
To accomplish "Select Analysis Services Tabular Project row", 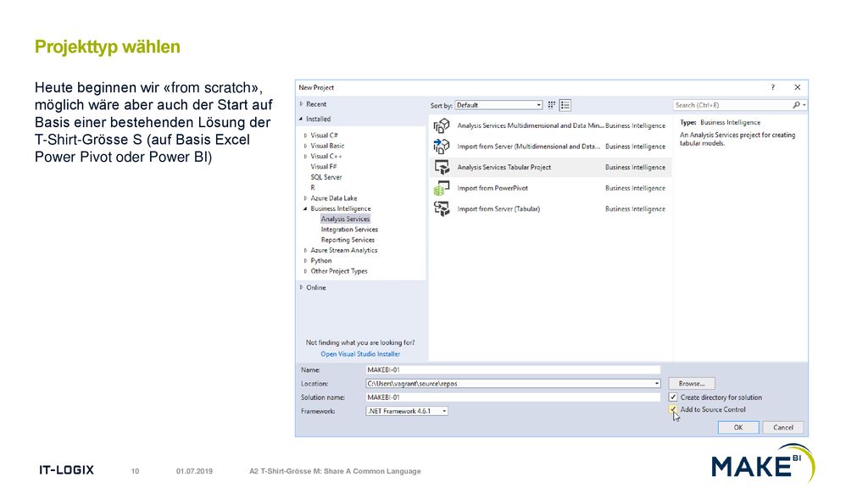I will click(x=551, y=167).
